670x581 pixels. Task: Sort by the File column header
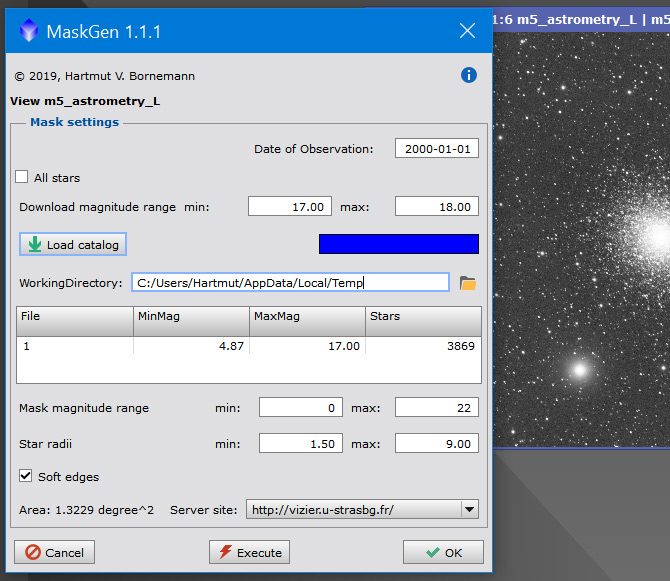(75, 321)
